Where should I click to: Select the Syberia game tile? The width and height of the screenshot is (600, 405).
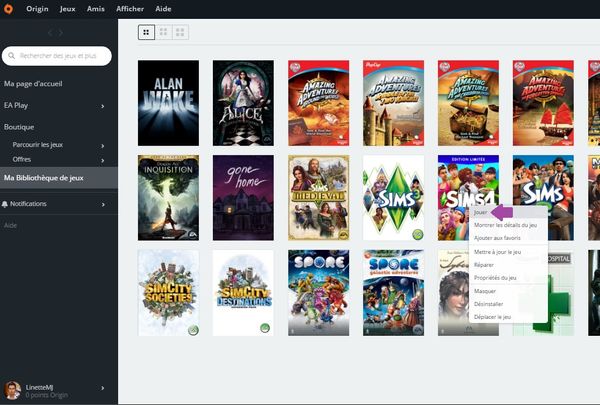[453, 293]
